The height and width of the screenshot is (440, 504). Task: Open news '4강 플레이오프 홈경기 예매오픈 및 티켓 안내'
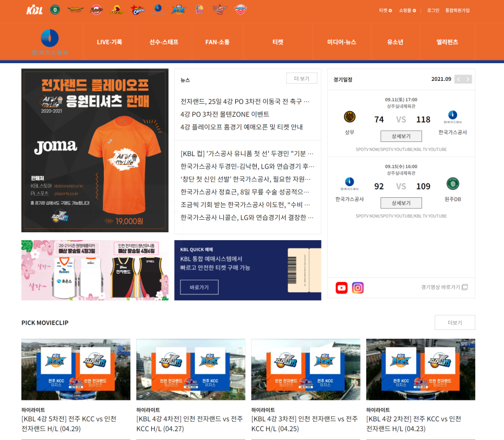[242, 127]
